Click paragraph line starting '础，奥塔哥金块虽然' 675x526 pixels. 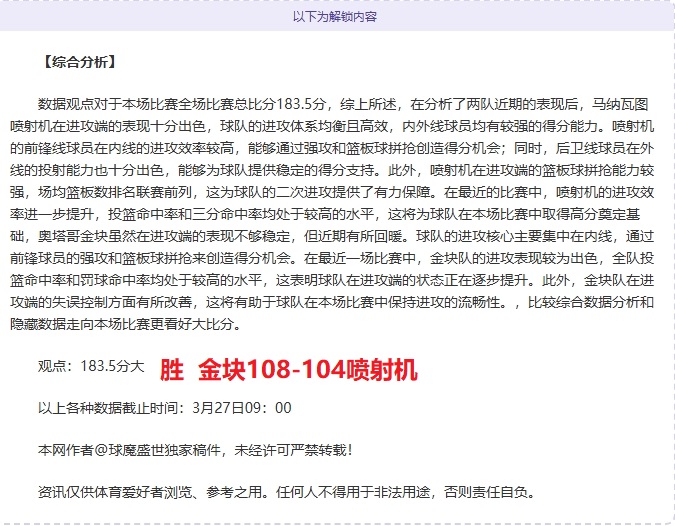(x=332, y=236)
